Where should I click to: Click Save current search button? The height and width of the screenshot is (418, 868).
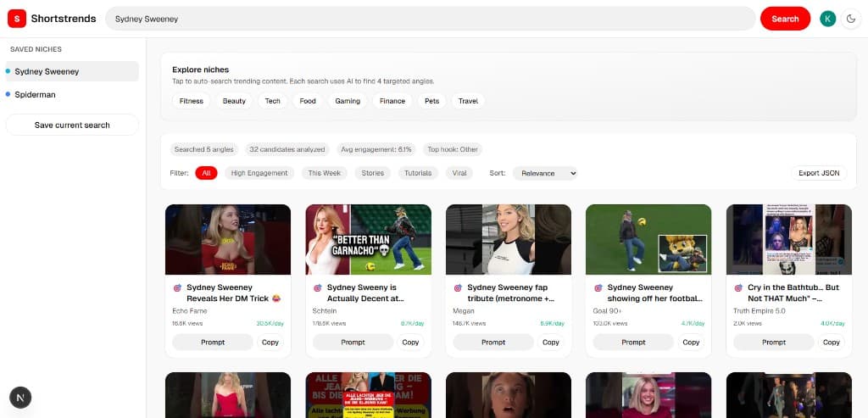(x=72, y=125)
